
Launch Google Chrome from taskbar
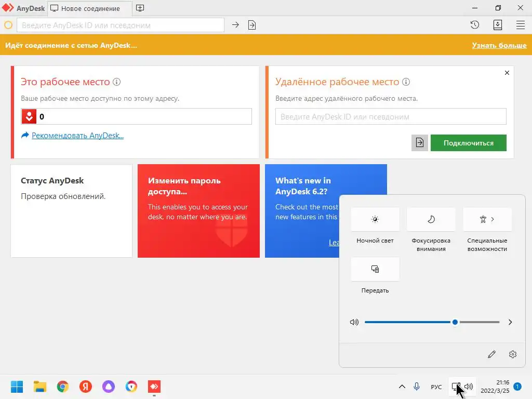coord(62,387)
